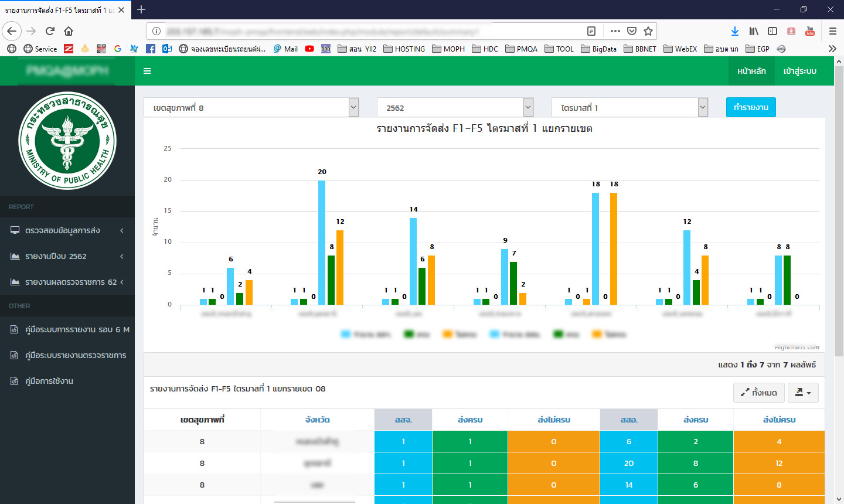The image size is (844, 504).
Task: Open the Firefox library icon
Action: [x=754, y=31]
